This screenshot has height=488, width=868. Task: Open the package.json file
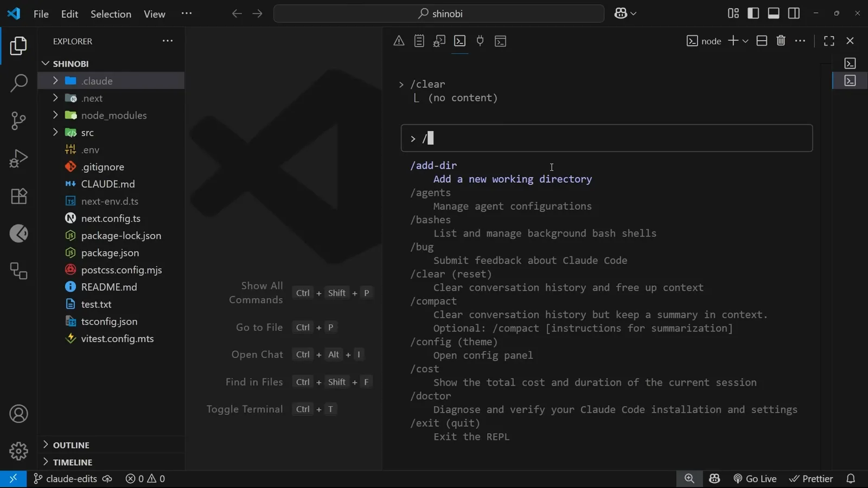point(111,253)
